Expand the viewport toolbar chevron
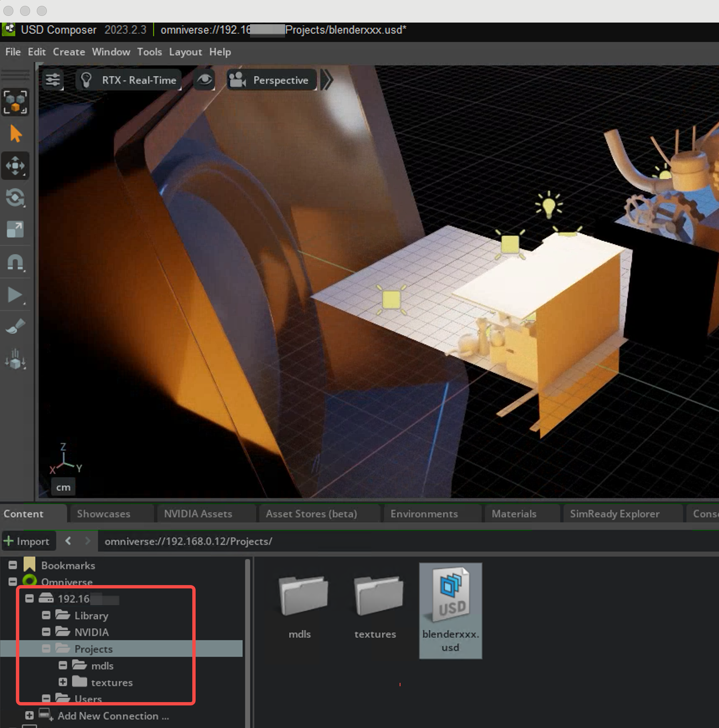This screenshot has height=728, width=719. pyautogui.click(x=327, y=80)
